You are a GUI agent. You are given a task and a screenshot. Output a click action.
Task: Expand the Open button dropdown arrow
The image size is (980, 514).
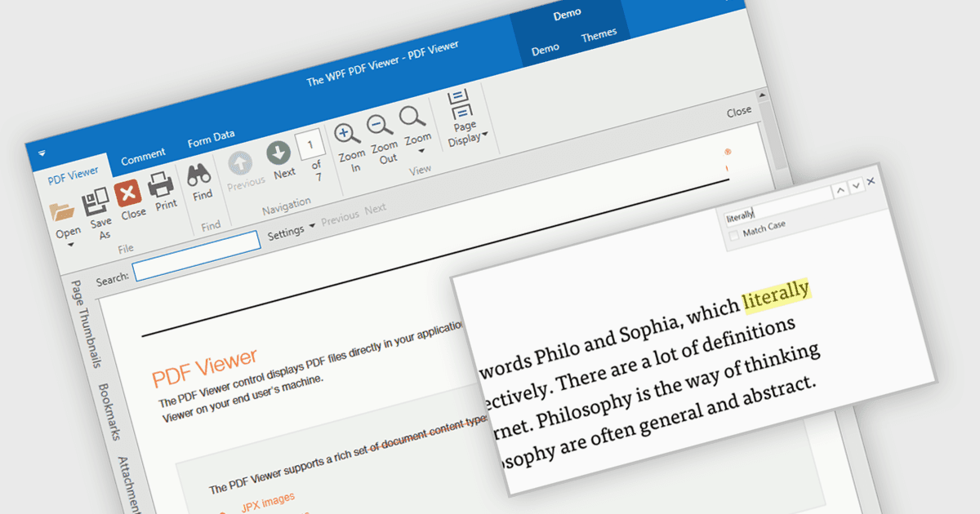pyautogui.click(x=70, y=243)
